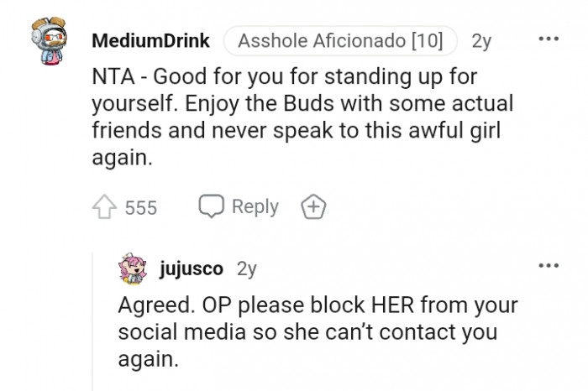The image size is (588, 391).
Task: Open MediumDrink's avatar image
Action: pos(57,42)
